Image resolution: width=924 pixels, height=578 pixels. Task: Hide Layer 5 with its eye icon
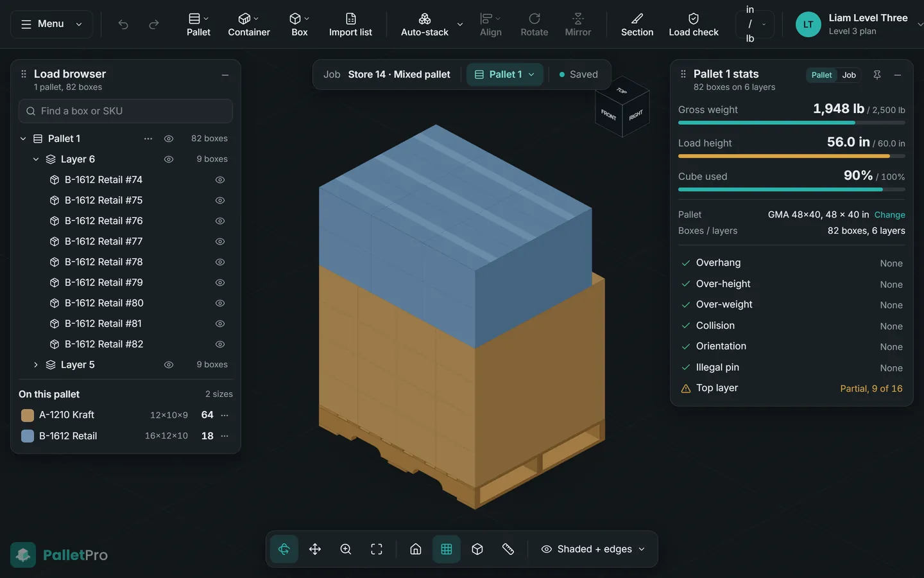169,365
